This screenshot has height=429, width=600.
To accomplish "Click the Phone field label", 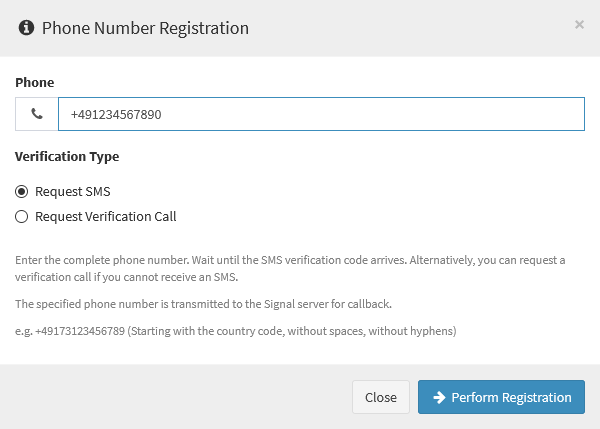I will (x=34, y=82).
